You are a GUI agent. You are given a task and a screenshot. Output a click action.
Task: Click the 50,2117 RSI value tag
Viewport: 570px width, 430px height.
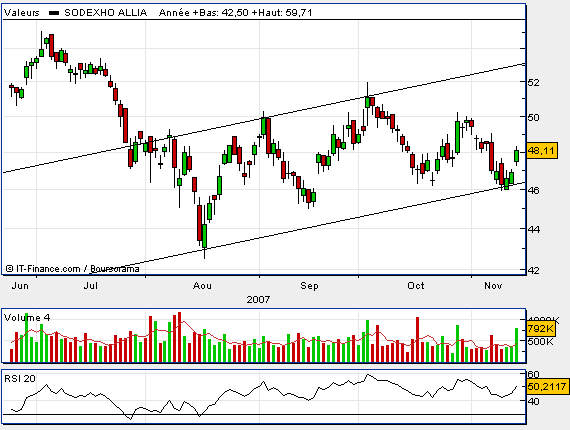pyautogui.click(x=547, y=386)
